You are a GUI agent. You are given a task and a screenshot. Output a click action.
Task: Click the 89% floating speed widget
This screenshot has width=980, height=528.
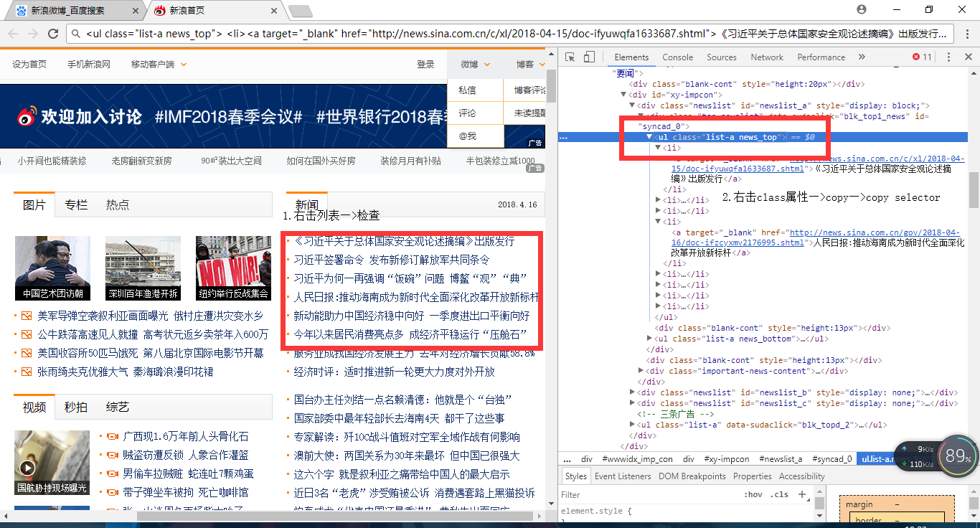[x=957, y=456]
